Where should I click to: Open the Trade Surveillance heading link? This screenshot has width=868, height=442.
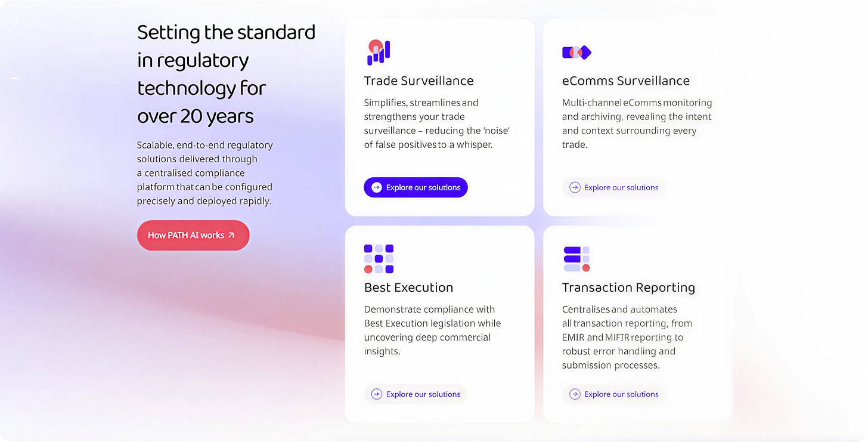418,81
